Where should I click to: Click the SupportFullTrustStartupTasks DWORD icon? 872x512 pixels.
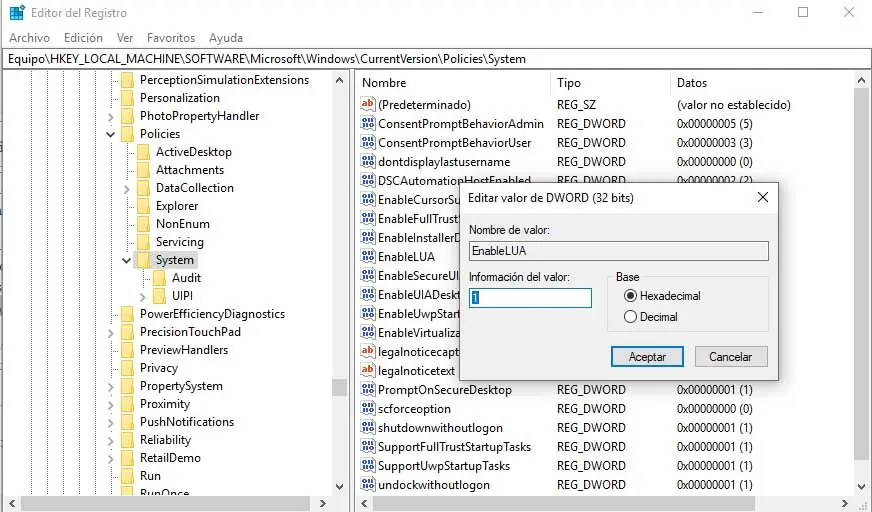coord(368,446)
